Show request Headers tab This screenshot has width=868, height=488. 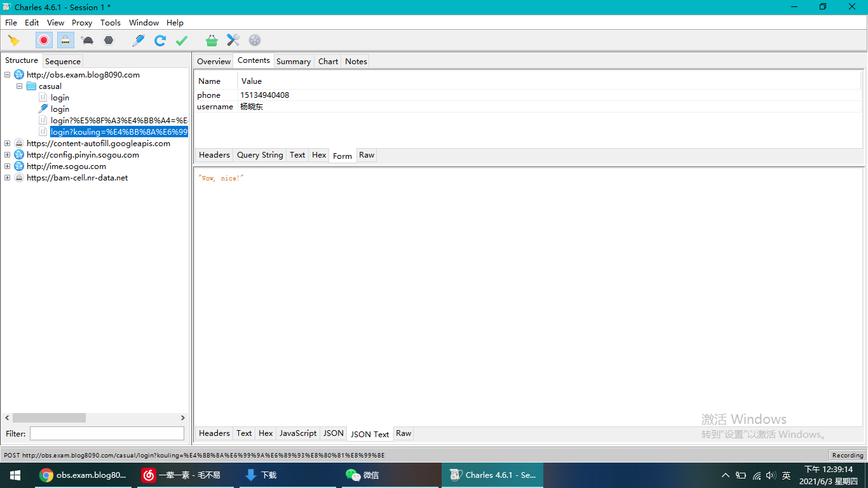pyautogui.click(x=214, y=155)
